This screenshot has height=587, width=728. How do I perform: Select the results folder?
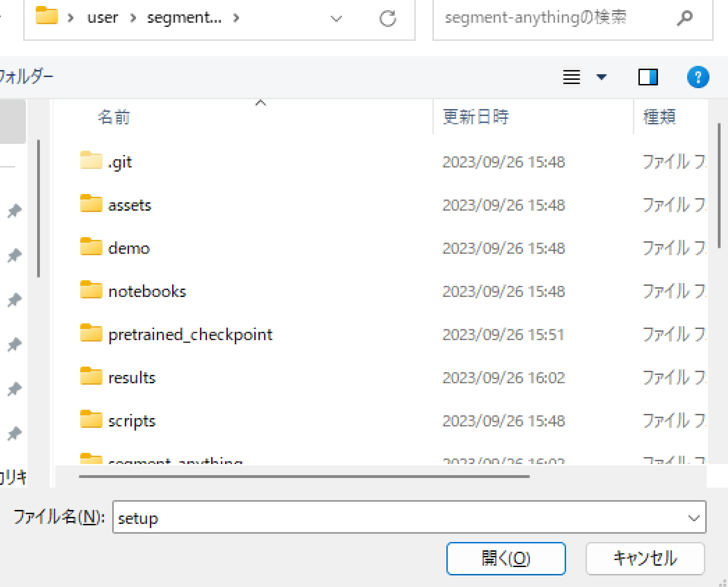click(x=131, y=378)
